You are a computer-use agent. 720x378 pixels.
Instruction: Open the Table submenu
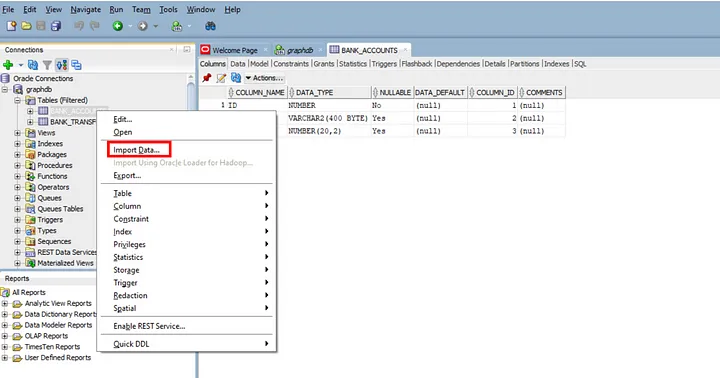187,194
